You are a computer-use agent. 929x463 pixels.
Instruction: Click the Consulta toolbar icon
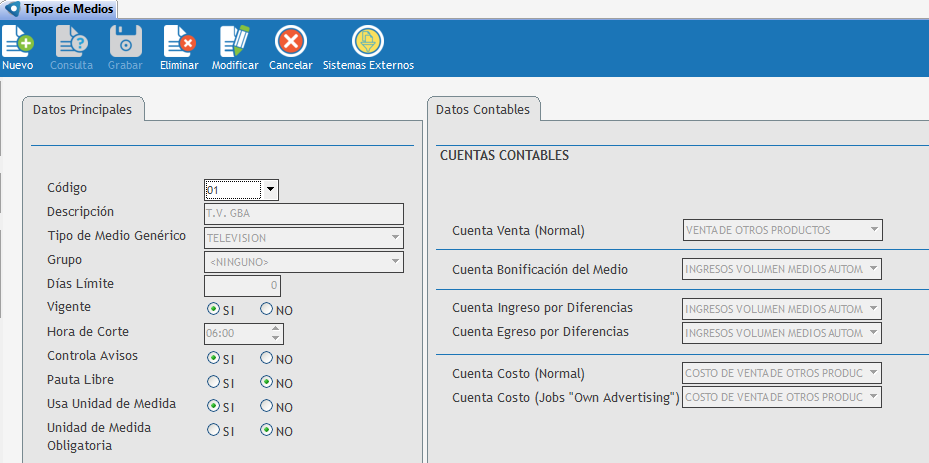[x=71, y=42]
